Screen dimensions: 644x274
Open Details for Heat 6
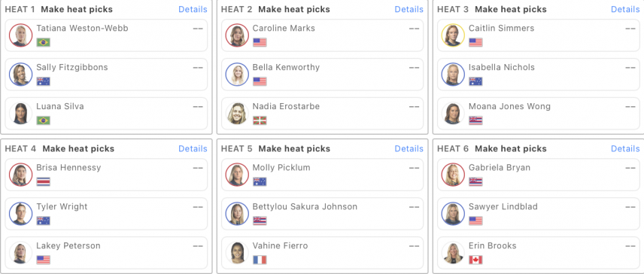coord(625,148)
